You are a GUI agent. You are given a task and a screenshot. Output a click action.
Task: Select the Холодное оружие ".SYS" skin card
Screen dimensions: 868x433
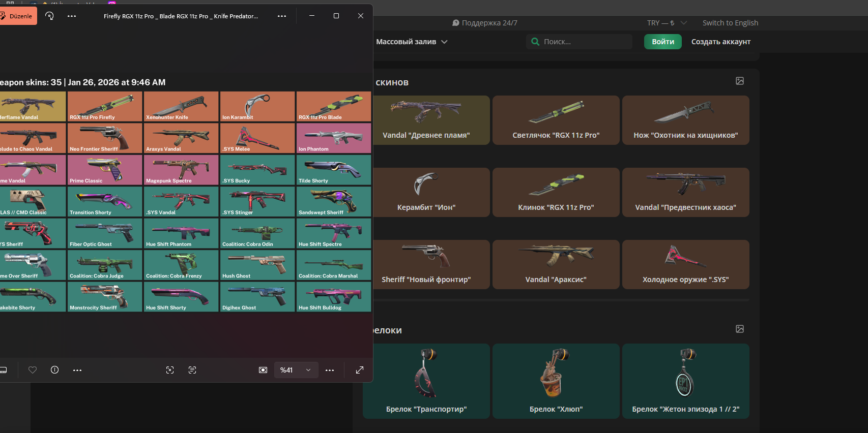coord(686,264)
